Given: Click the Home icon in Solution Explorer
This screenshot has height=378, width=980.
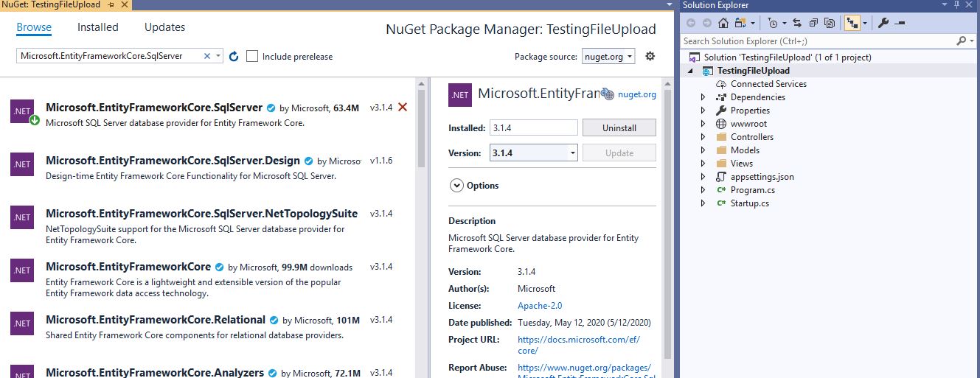Looking at the screenshot, I should click(x=723, y=23).
